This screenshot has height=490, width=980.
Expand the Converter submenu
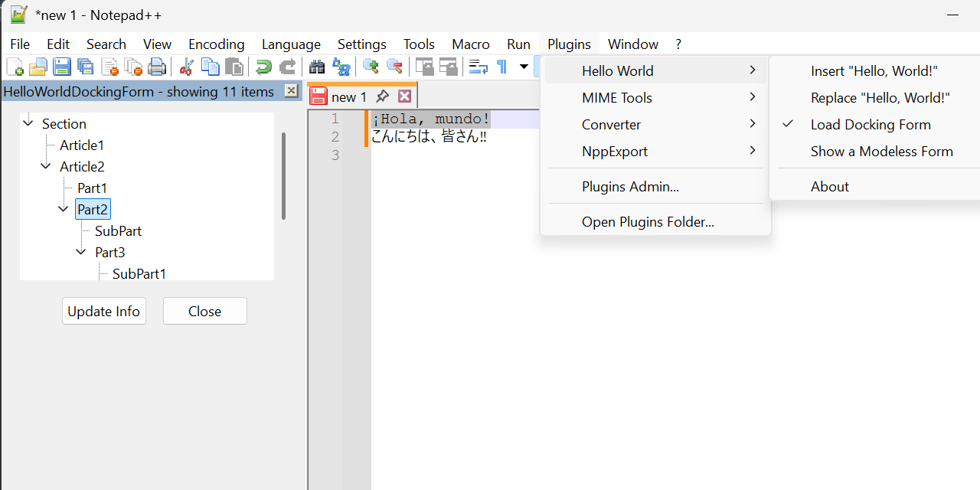point(655,125)
